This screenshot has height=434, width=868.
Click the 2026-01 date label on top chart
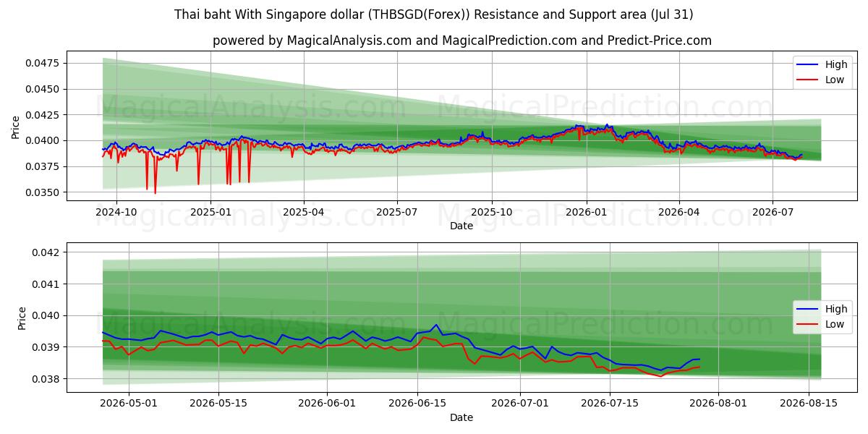coord(586,213)
